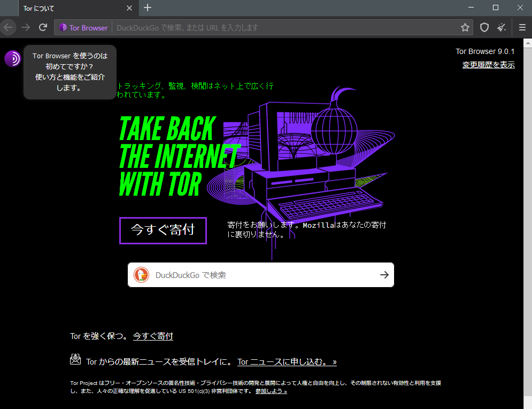Switch to the Torについて tab
Viewport: 532px width, 409px height.
pos(75,8)
